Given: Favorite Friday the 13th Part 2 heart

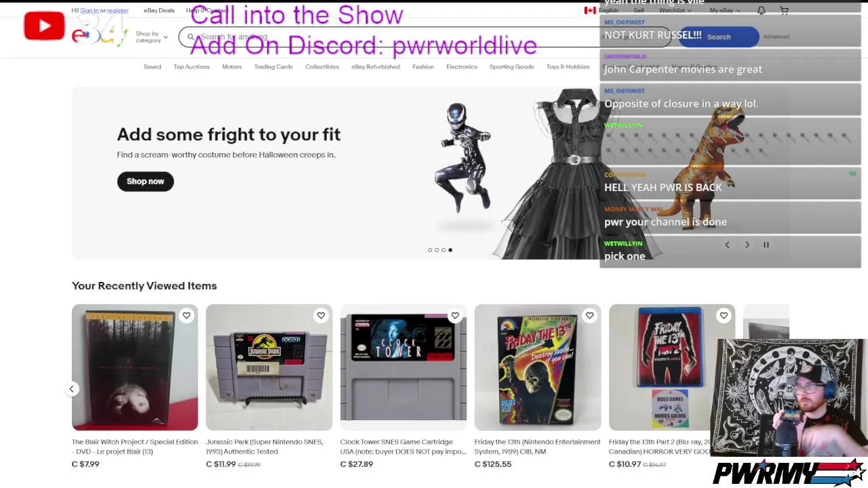Looking at the screenshot, I should click(x=724, y=315).
